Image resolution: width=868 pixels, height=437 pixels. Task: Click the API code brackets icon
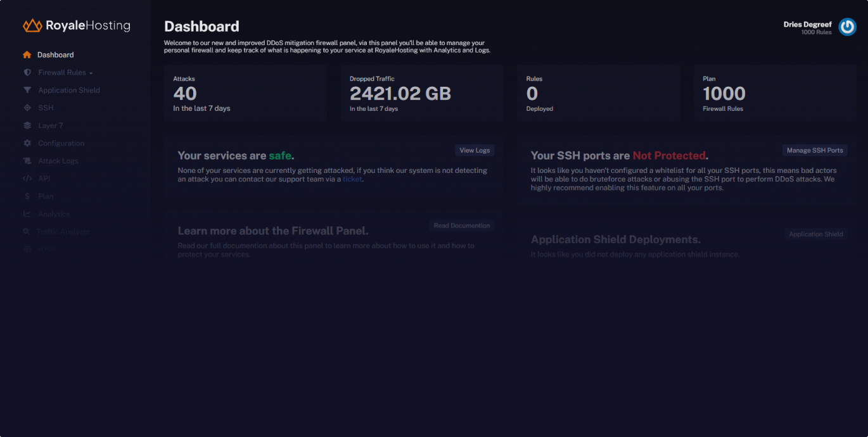pyautogui.click(x=27, y=179)
